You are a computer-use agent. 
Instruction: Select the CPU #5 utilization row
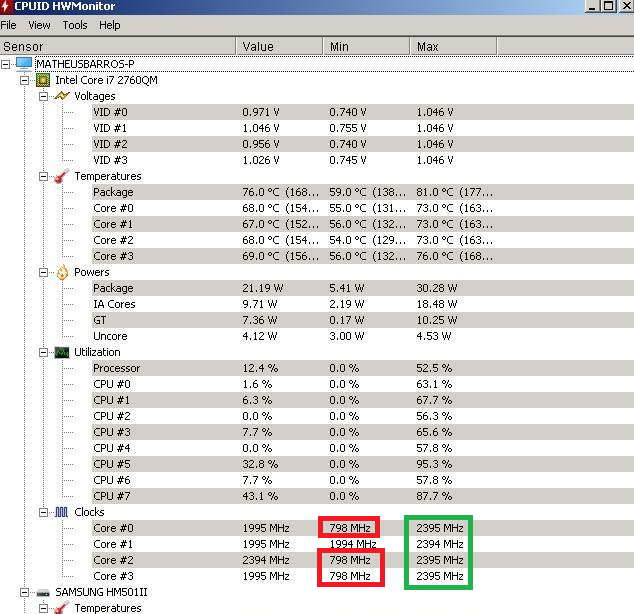pos(363,464)
